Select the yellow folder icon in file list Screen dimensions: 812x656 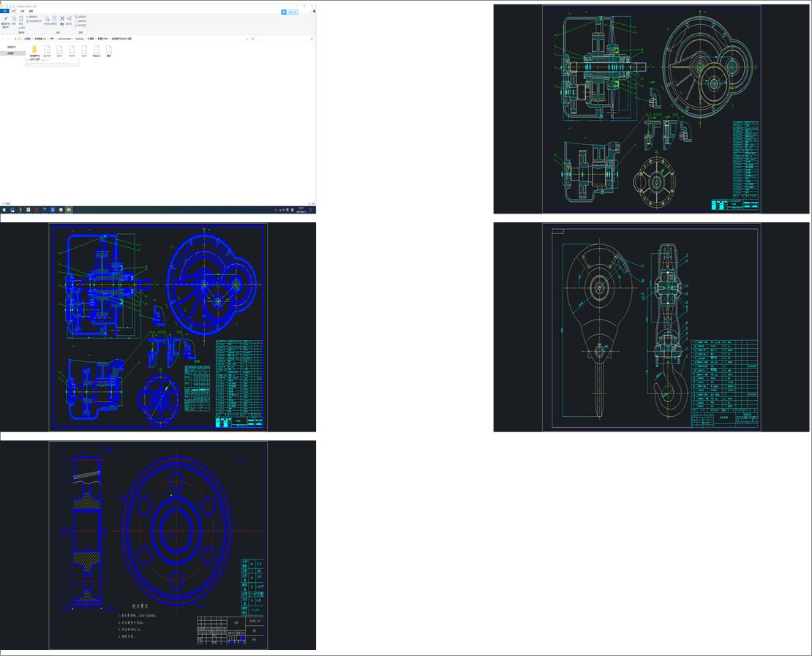click(x=34, y=49)
